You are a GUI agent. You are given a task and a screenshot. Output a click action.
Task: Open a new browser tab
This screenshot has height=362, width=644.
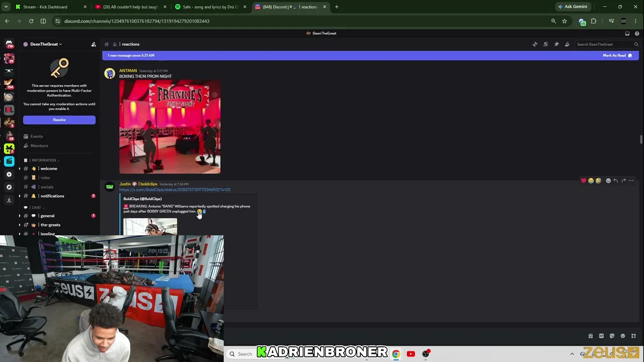point(337,7)
